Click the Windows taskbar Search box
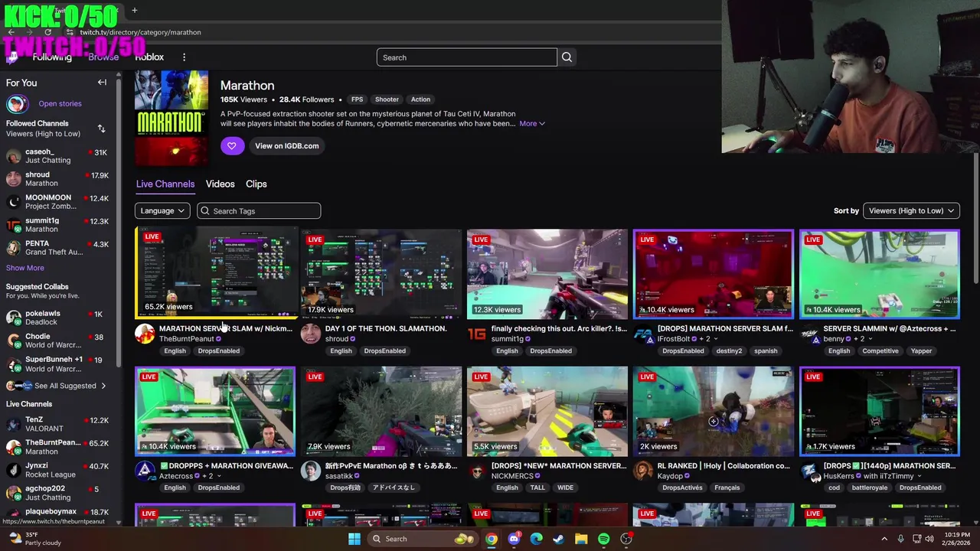This screenshot has height=551, width=980. point(421,539)
